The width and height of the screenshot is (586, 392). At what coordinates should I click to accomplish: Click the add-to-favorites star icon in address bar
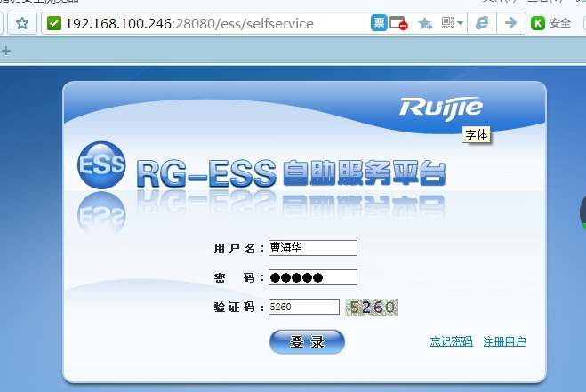point(425,23)
